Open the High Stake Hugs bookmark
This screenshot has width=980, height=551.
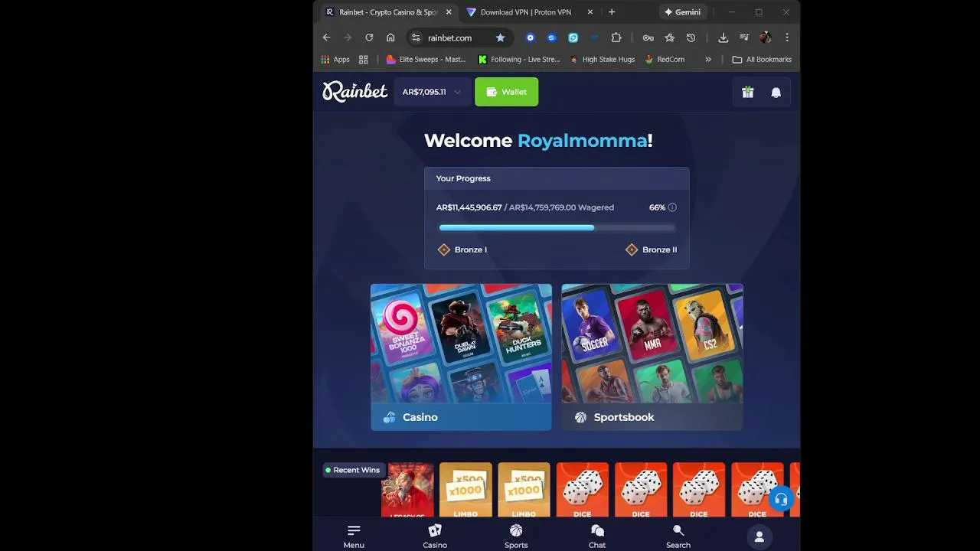[x=603, y=60]
